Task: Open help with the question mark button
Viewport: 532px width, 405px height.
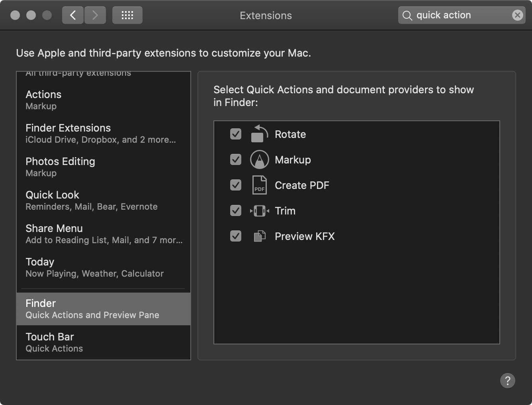Action: click(x=507, y=380)
